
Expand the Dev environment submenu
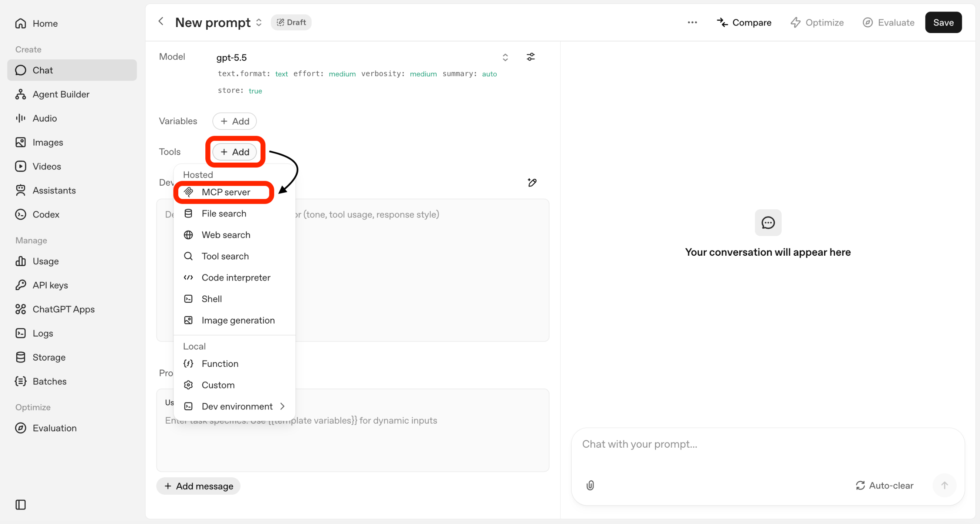click(234, 406)
